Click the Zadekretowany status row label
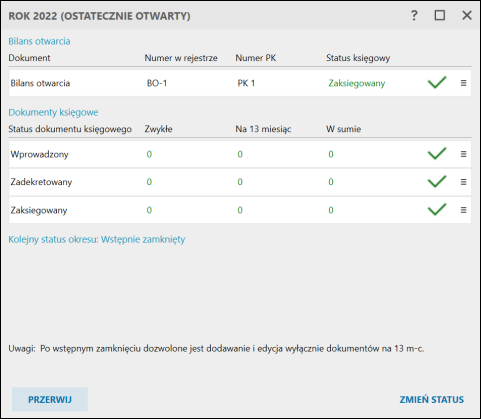Viewport: 481px width, 419px height. click(41, 182)
